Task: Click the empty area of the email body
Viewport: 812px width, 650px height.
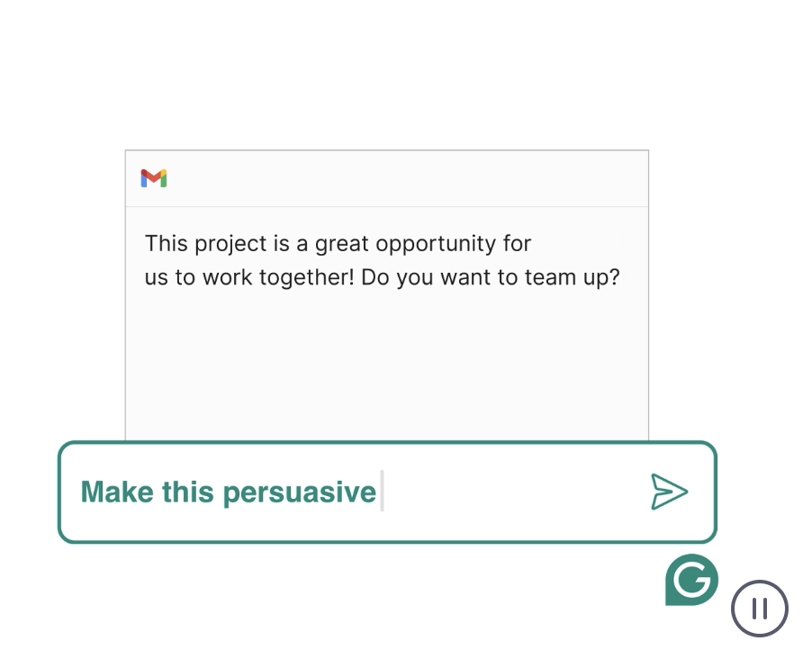Action: point(385,369)
